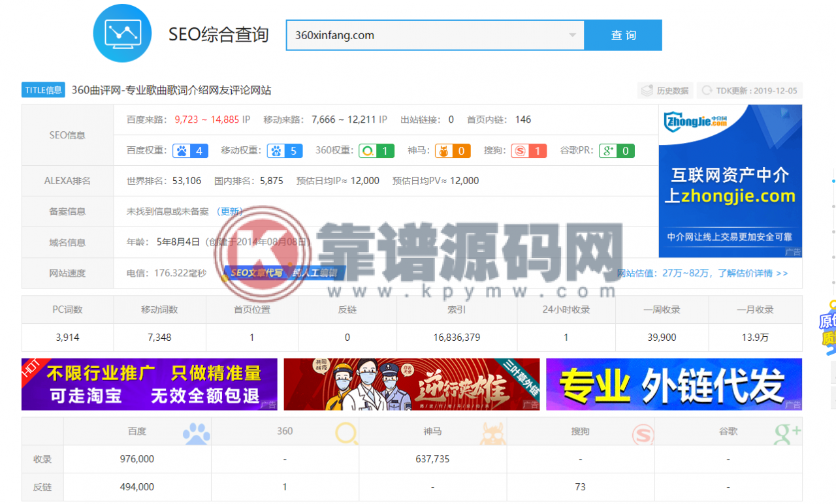Click the 一月收录 value 13.9万
Viewport: 836px width, 504px height.
tap(755, 338)
